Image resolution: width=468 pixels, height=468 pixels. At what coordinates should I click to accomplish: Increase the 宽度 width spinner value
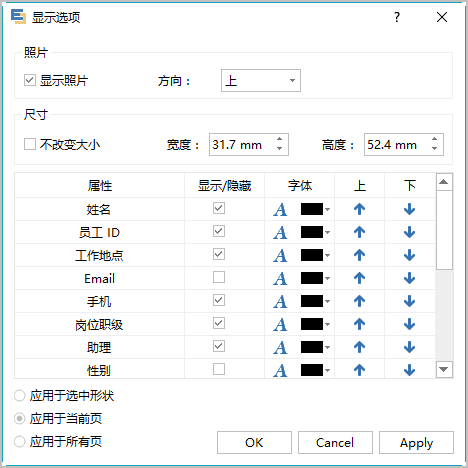(280, 139)
